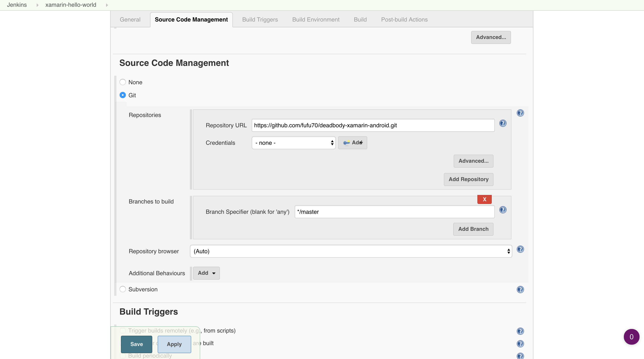This screenshot has height=359, width=644.
Task: Apply the configuration changes
Action: 174,344
